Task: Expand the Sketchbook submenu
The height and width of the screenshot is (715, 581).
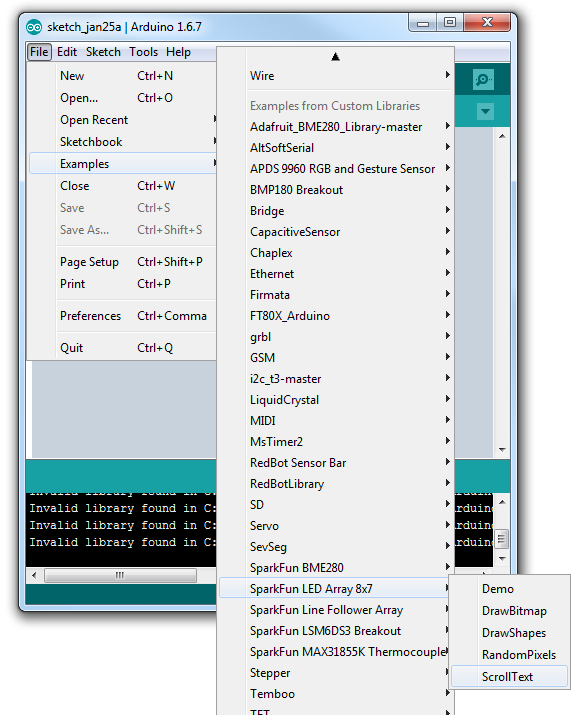Action: [123, 141]
